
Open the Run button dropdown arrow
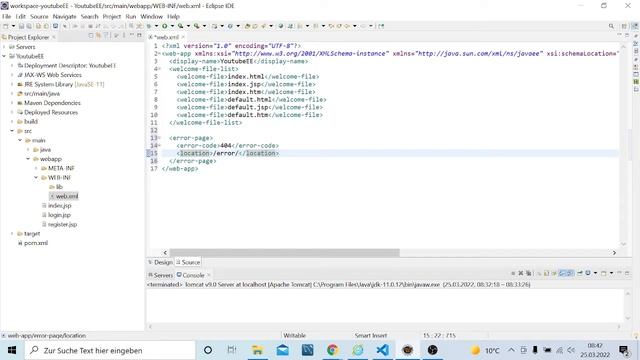coord(172,26)
